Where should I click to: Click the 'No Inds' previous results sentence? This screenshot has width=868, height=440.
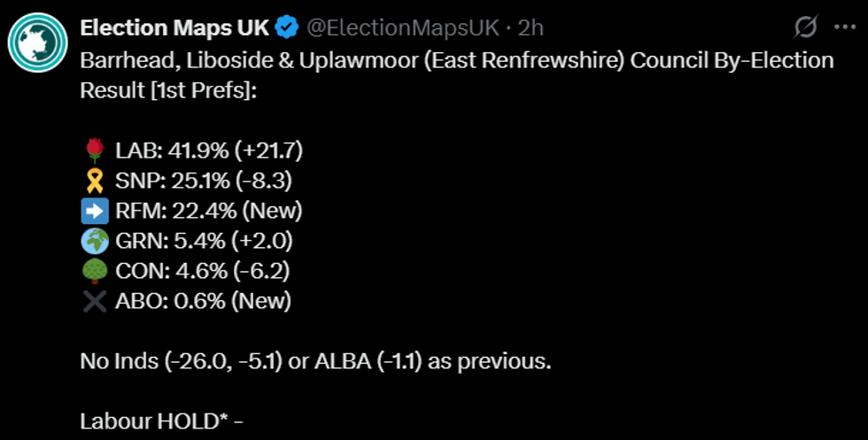(x=315, y=362)
